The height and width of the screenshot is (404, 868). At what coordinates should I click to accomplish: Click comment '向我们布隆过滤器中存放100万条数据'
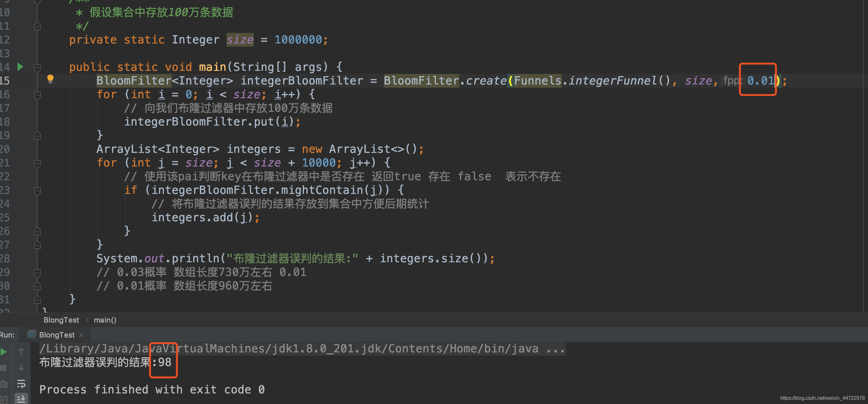click(239, 108)
